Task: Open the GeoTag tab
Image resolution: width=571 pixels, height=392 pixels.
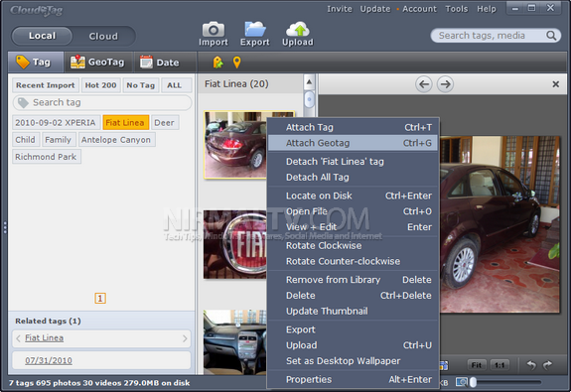Action: point(97,63)
